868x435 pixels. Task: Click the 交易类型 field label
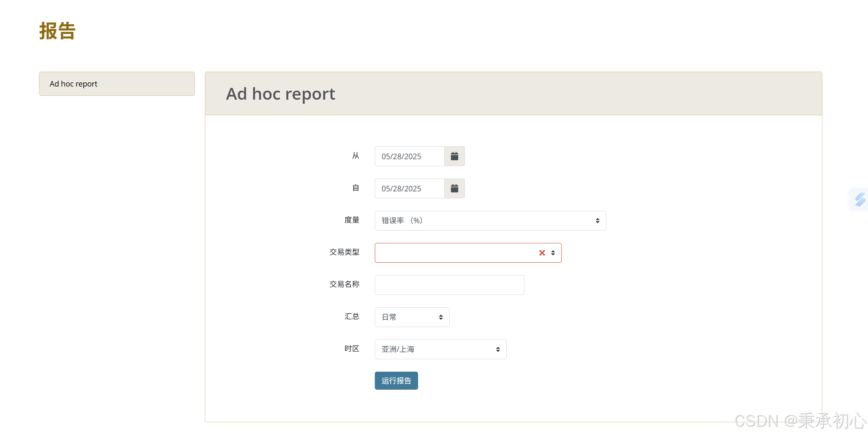pyautogui.click(x=344, y=252)
